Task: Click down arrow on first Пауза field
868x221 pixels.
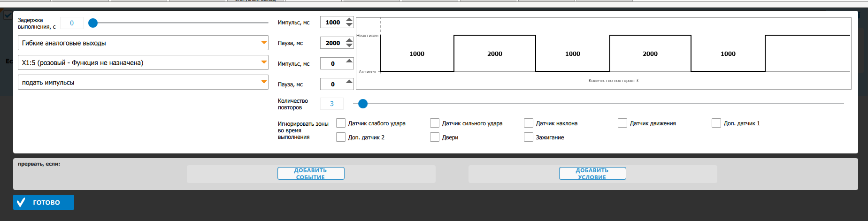Action: 349,46
